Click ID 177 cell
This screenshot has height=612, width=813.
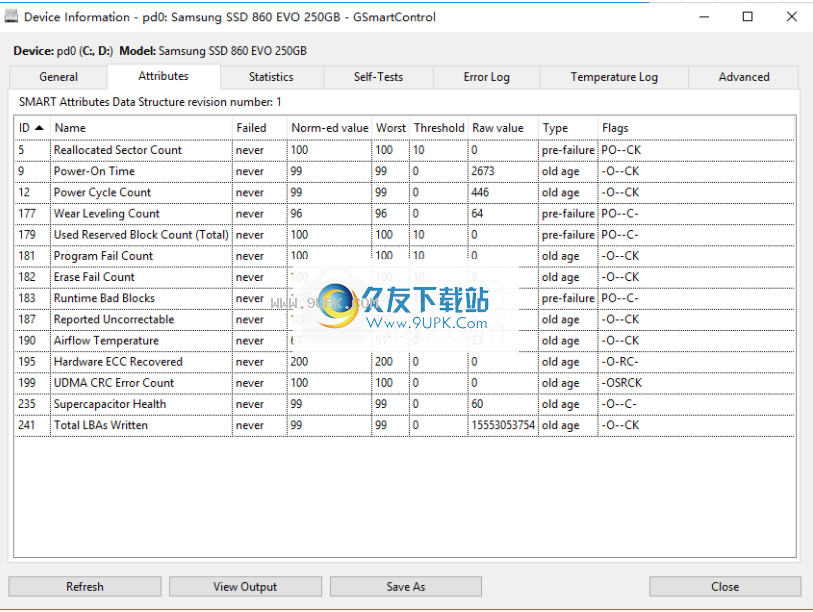[27, 214]
